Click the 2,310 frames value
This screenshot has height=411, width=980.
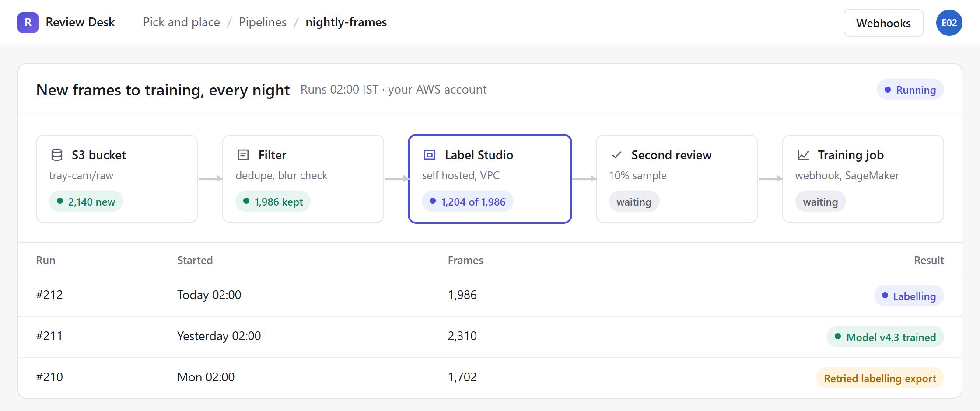click(x=462, y=336)
